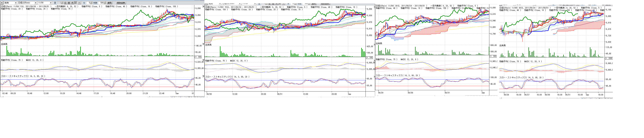The width and height of the screenshot is (644, 138).
Task: Open leftmost arrow menu before 先物 dropdown
Action: click(x=2, y=3)
